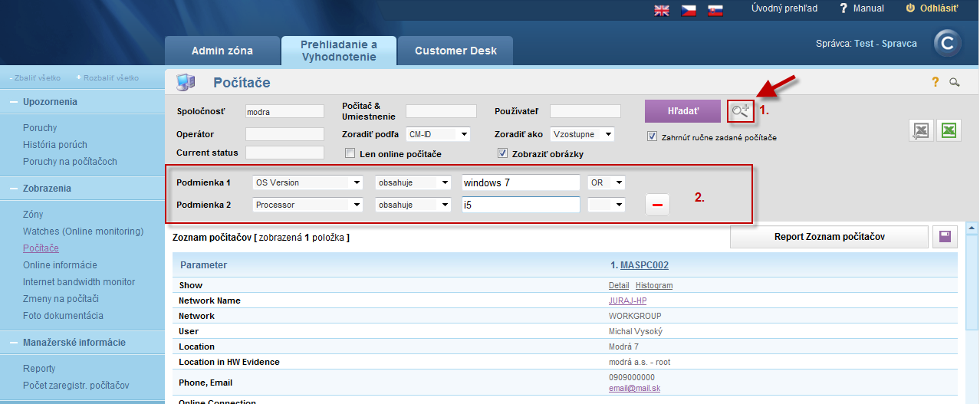Remove condition with red minus button
This screenshot has width=980, height=404.
click(x=657, y=205)
